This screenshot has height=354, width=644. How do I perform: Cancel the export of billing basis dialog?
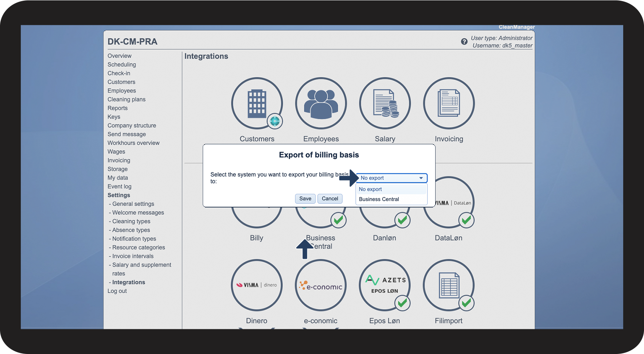coord(330,199)
